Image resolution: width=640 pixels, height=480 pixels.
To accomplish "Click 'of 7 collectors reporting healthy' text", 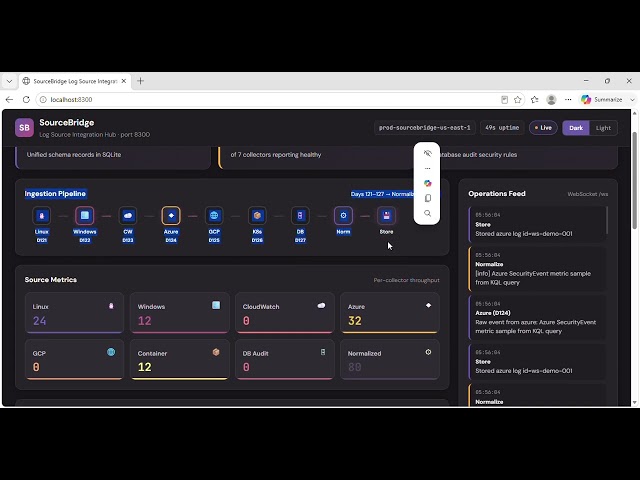I will (276, 155).
